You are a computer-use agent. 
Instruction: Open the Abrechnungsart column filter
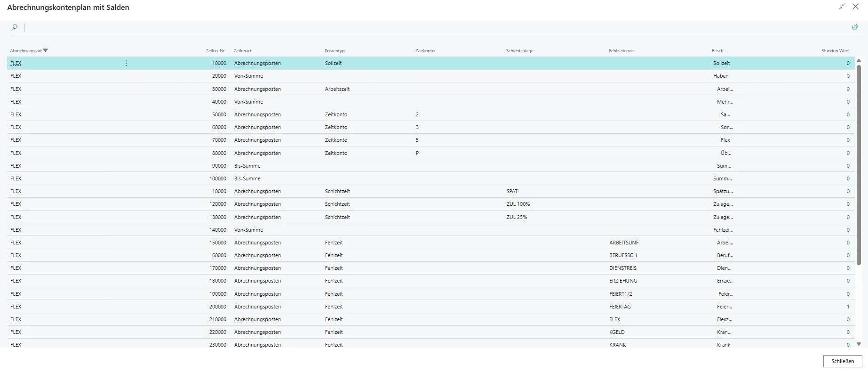click(45, 51)
